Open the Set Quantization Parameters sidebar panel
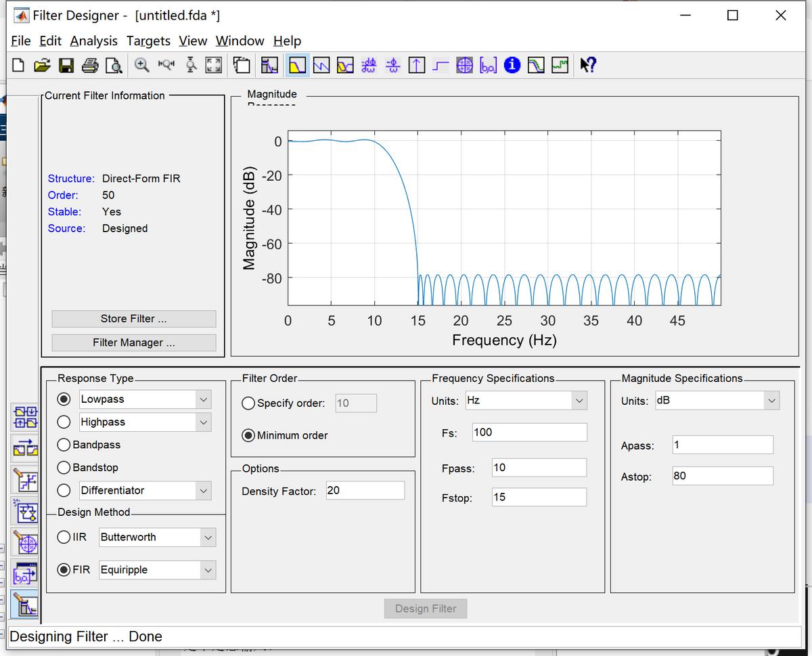 click(x=25, y=480)
